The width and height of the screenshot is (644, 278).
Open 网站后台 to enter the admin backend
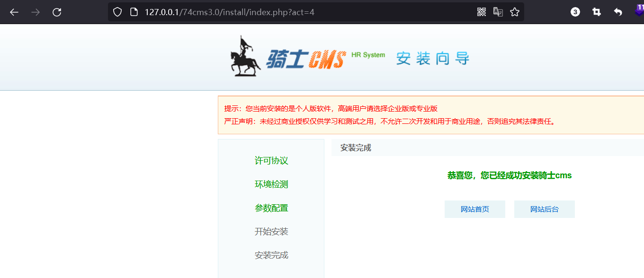click(544, 209)
